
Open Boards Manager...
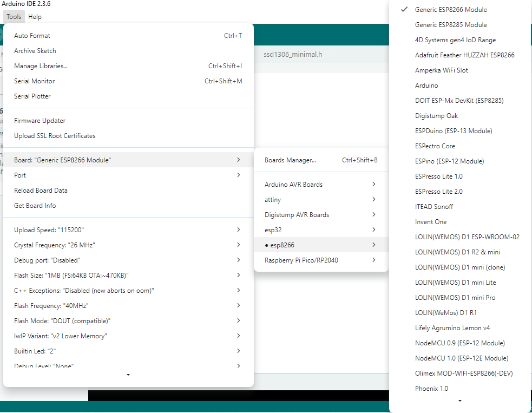tap(320, 160)
